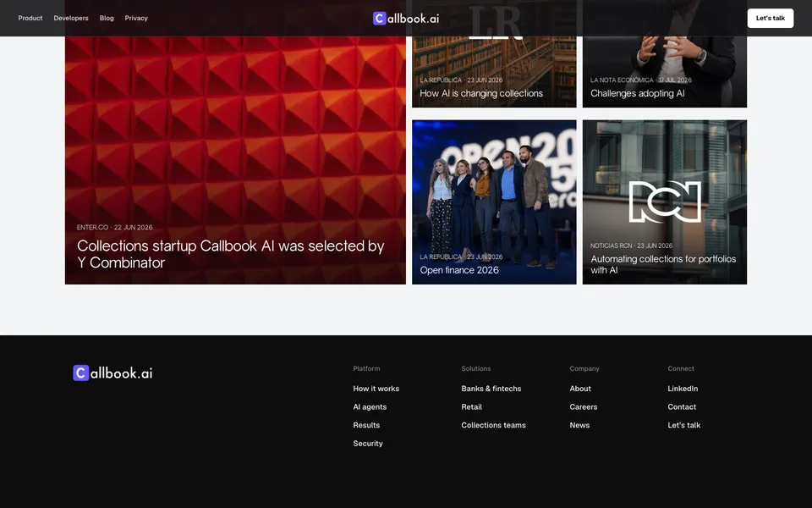Click Results footer link

366,425
